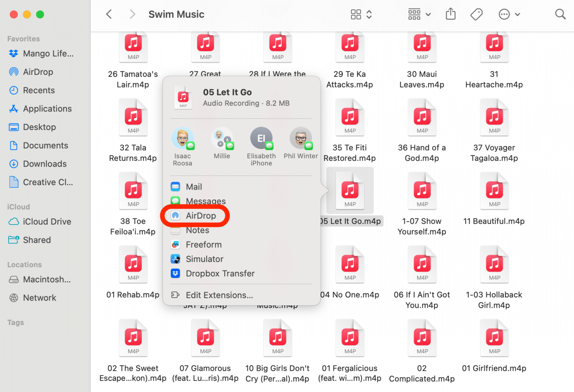The width and height of the screenshot is (574, 392).
Task: Pick the Millie group contact avatar
Action: 222,139
